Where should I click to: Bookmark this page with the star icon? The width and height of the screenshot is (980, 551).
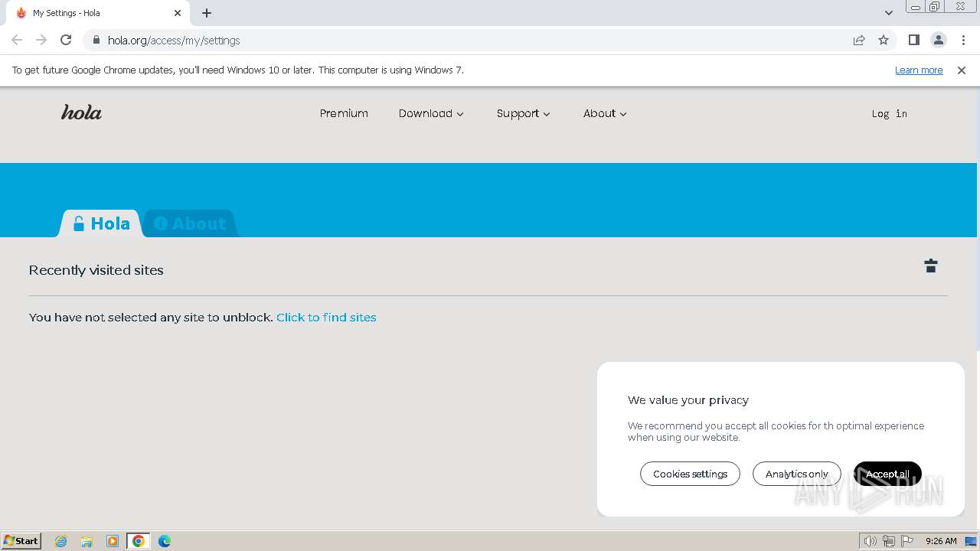point(884,40)
